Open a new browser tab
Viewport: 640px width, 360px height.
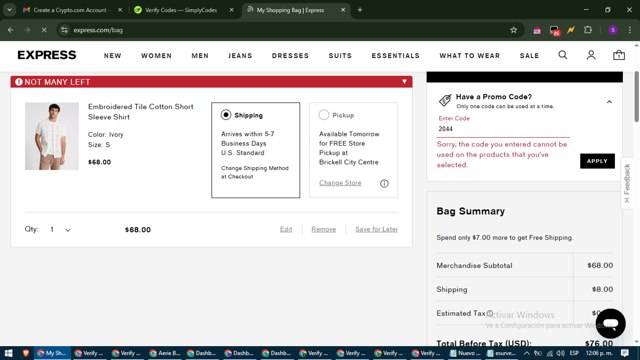(360, 10)
